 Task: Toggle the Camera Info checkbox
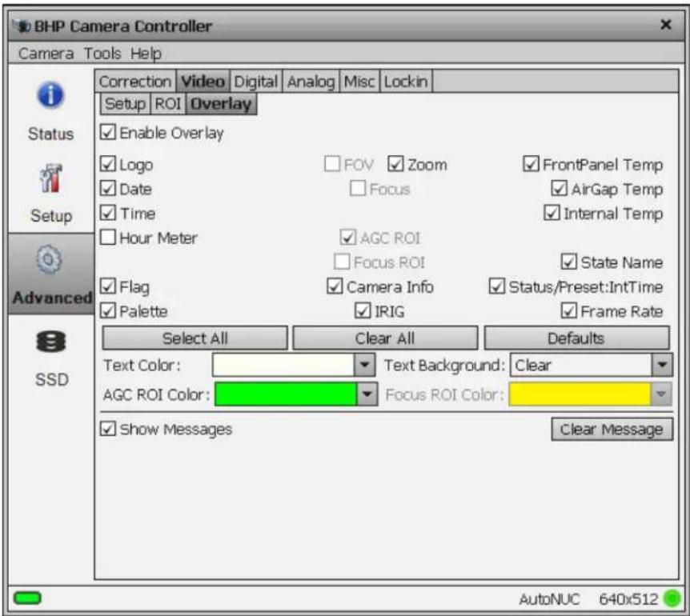pos(335,286)
